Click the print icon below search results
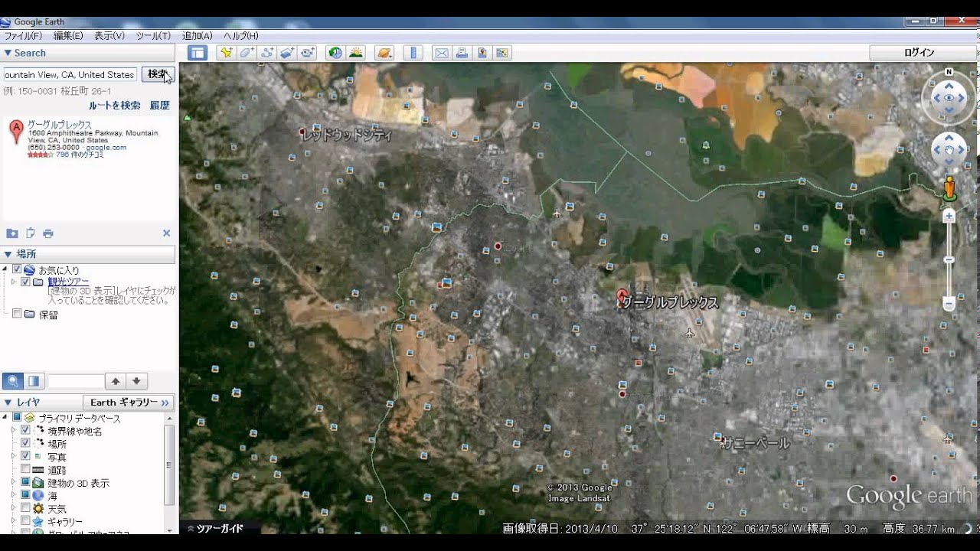The width and height of the screenshot is (980, 551). click(48, 233)
